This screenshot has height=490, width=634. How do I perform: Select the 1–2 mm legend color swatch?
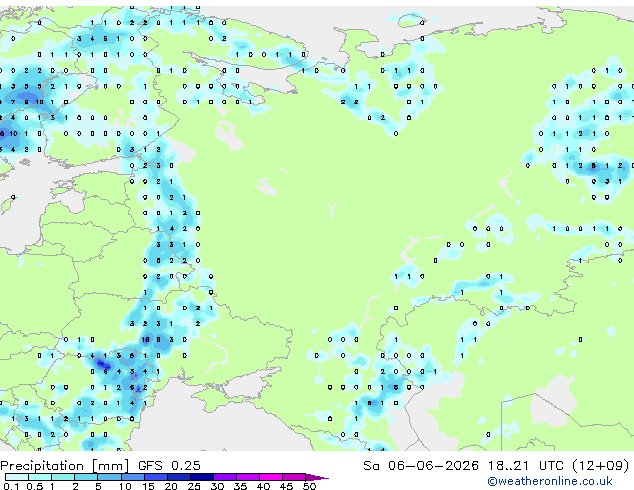point(63,477)
